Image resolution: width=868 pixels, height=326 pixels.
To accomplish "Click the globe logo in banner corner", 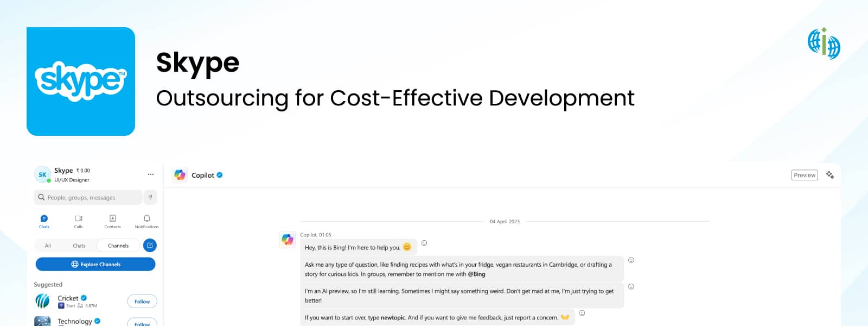I will click(x=824, y=43).
